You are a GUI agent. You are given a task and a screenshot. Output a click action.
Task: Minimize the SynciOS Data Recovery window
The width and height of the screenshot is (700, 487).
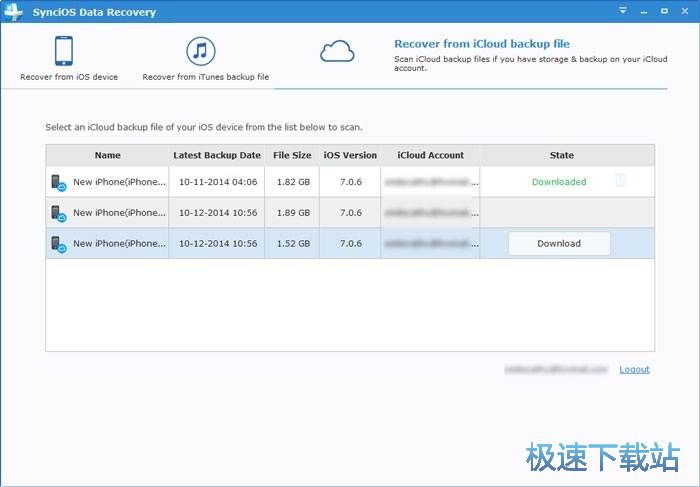[644, 12]
